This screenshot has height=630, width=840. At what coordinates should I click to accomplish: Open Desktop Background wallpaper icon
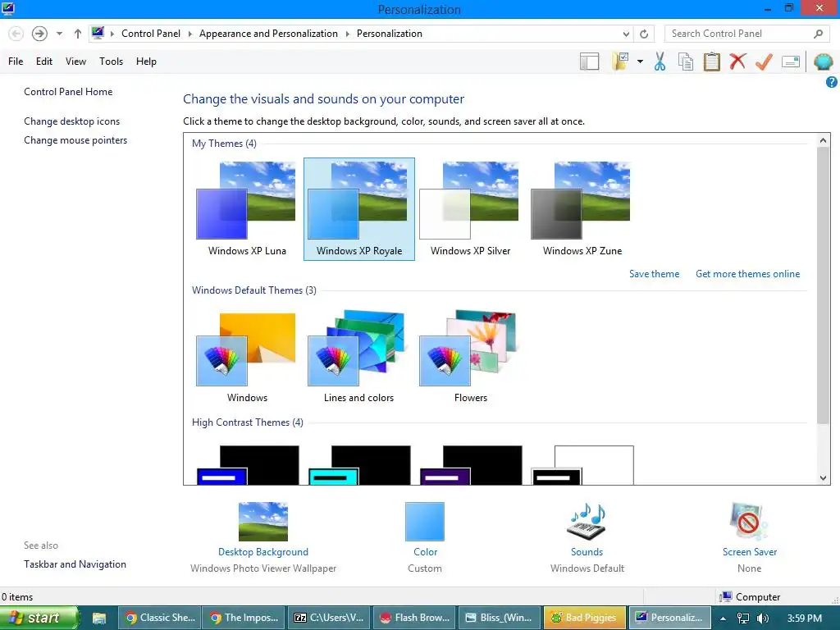pyautogui.click(x=263, y=521)
